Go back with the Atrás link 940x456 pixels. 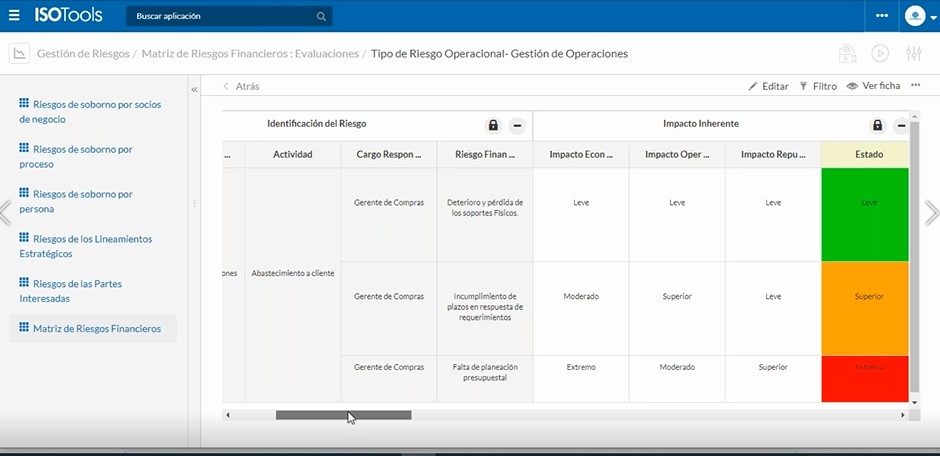pyautogui.click(x=241, y=86)
